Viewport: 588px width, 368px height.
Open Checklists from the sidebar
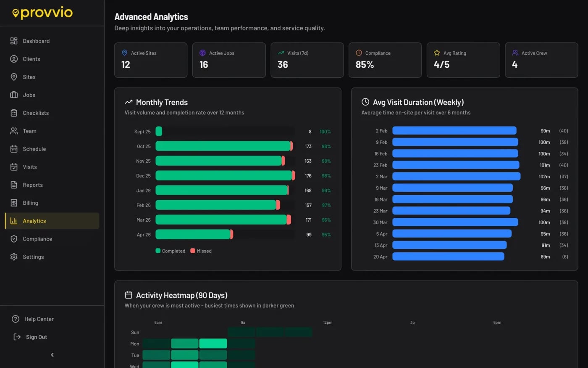(x=52, y=113)
